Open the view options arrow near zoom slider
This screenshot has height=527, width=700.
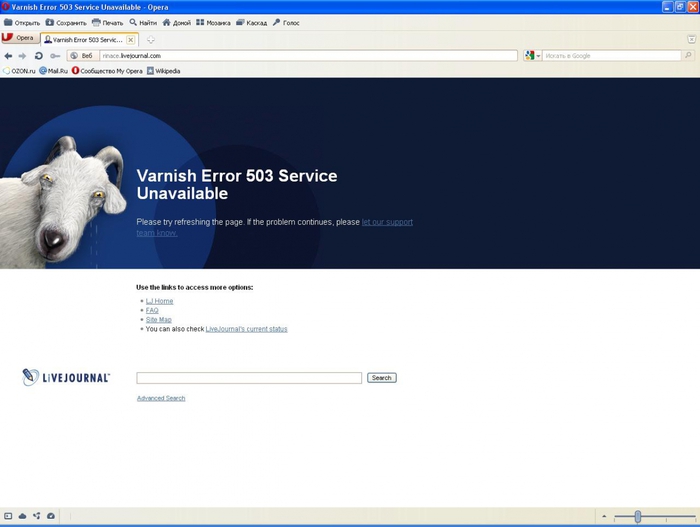(x=604, y=516)
